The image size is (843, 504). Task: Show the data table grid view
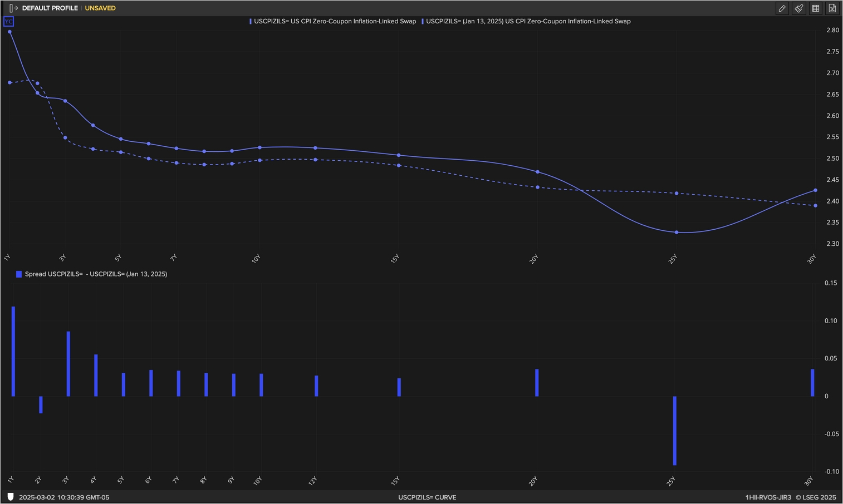coord(816,8)
